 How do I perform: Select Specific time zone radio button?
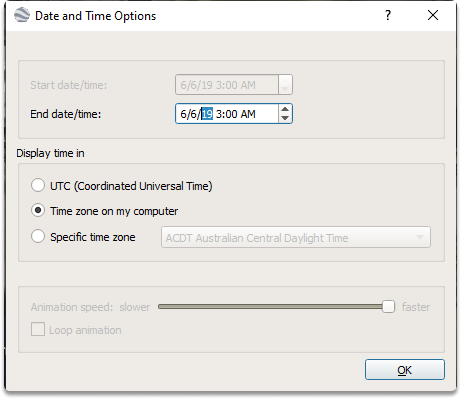[x=38, y=236]
